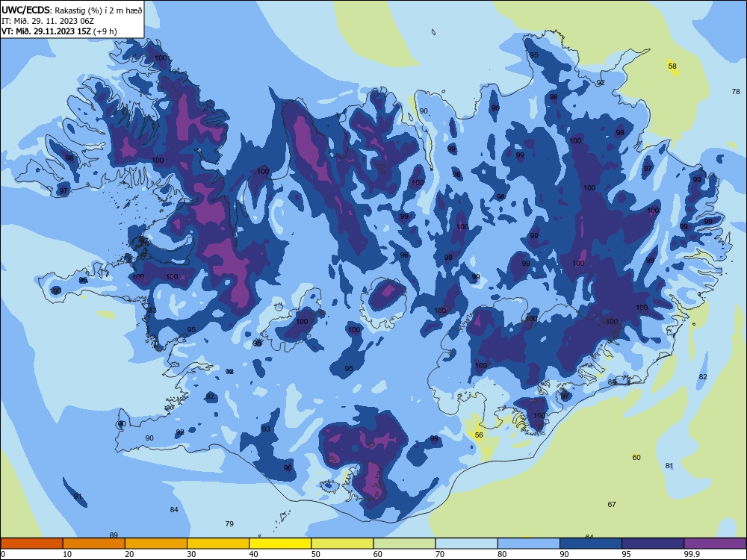Screen dimensions: 747x560
Task: Click the 'UWC/ECDS' title text
Action: 25,10
